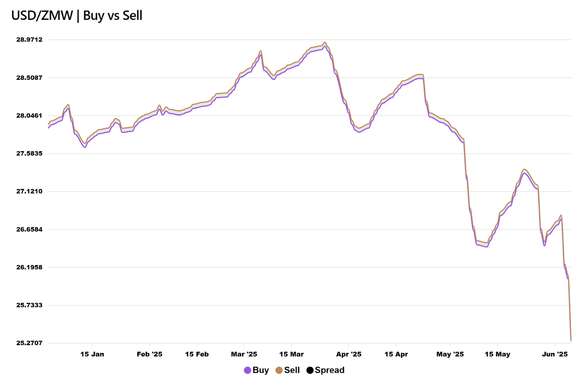Click the 15 Apr x-axis label
Screen dimensions: 588x383
click(396, 354)
